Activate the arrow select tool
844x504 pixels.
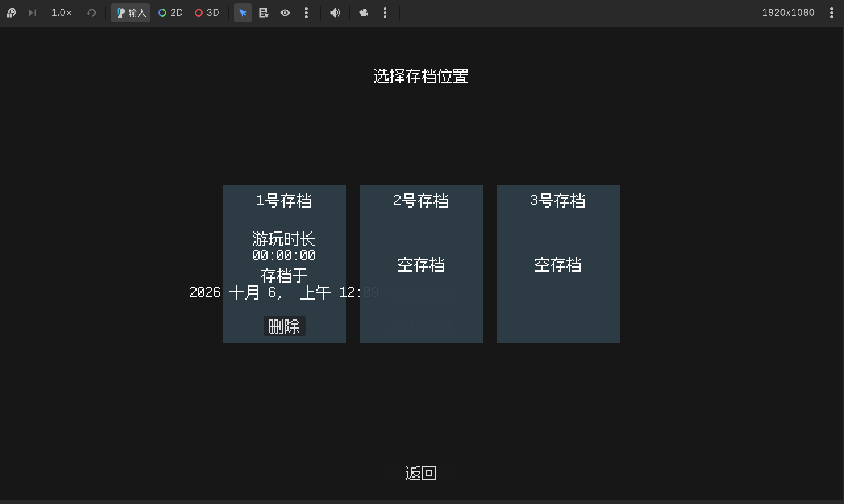click(243, 13)
